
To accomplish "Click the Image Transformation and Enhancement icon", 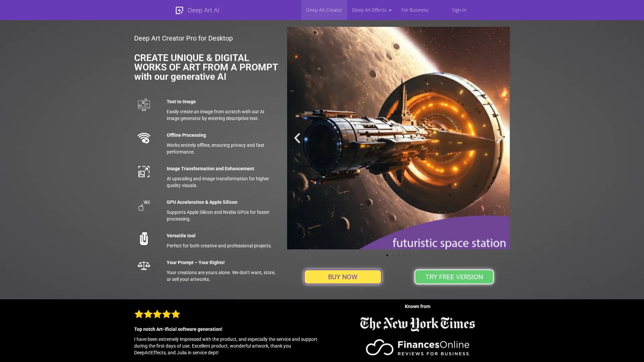I will (144, 172).
